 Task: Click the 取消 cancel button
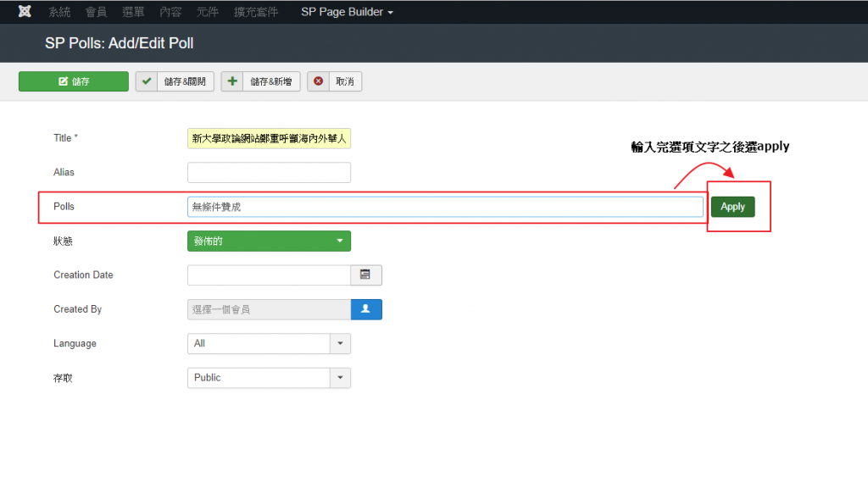point(335,81)
